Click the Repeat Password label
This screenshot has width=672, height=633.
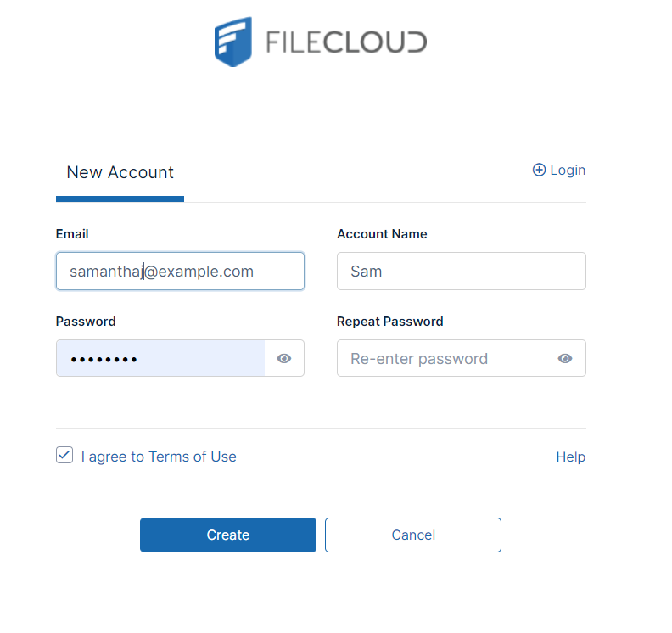[x=390, y=322]
